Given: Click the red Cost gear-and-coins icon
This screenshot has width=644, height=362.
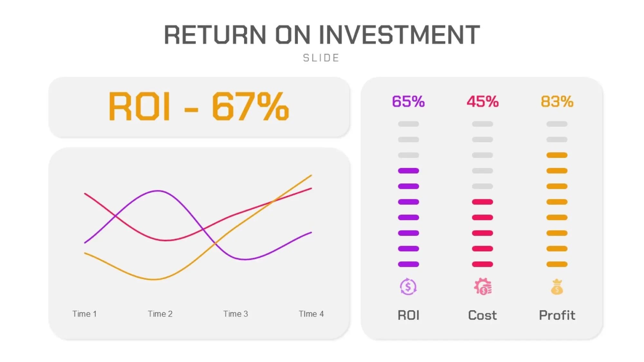Looking at the screenshot, I should pos(482,286).
